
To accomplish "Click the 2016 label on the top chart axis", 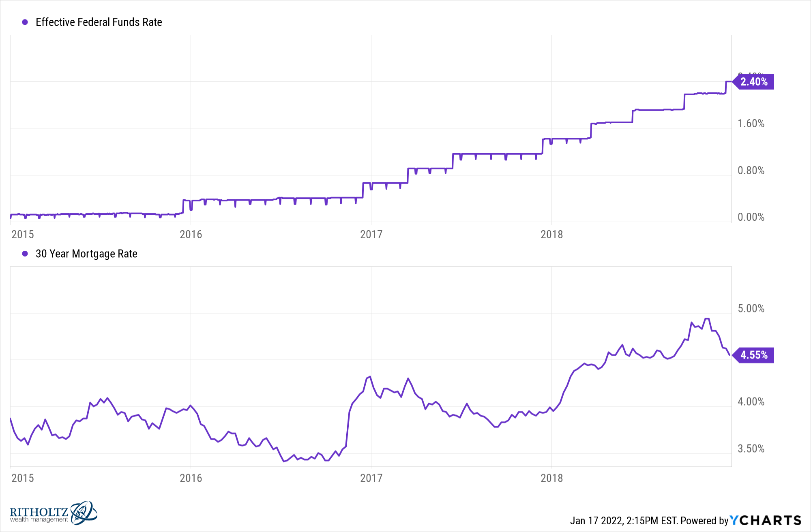I will coord(191,235).
